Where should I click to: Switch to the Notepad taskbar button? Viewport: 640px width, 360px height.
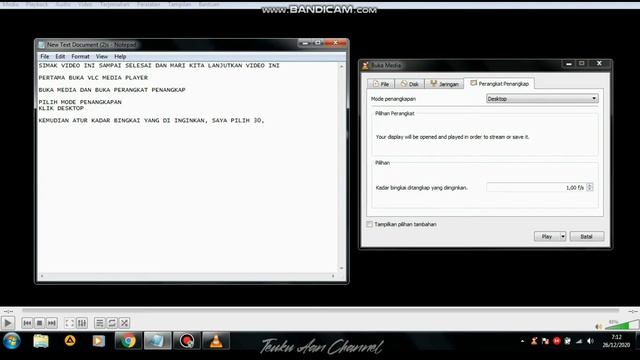click(x=157, y=341)
